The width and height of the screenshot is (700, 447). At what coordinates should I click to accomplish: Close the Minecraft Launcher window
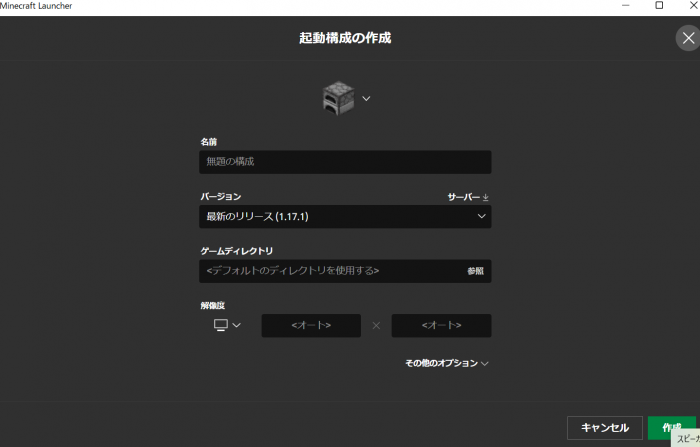pos(692,6)
